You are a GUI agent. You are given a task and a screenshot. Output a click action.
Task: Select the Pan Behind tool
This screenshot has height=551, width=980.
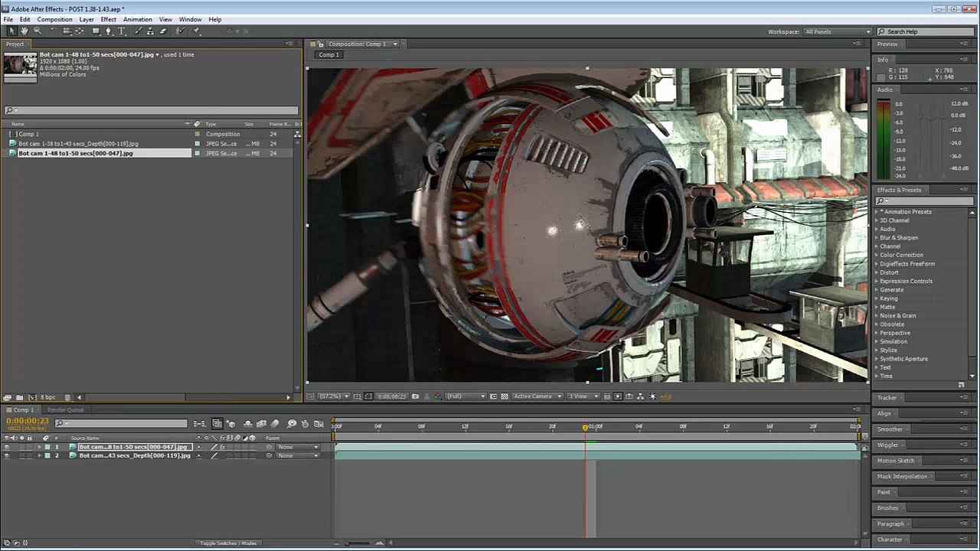coord(79,31)
